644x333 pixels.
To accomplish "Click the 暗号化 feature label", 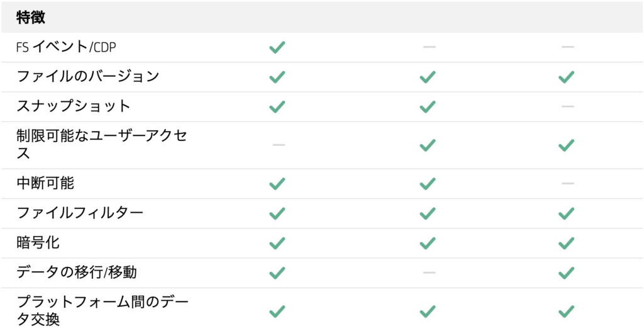I will (38, 242).
